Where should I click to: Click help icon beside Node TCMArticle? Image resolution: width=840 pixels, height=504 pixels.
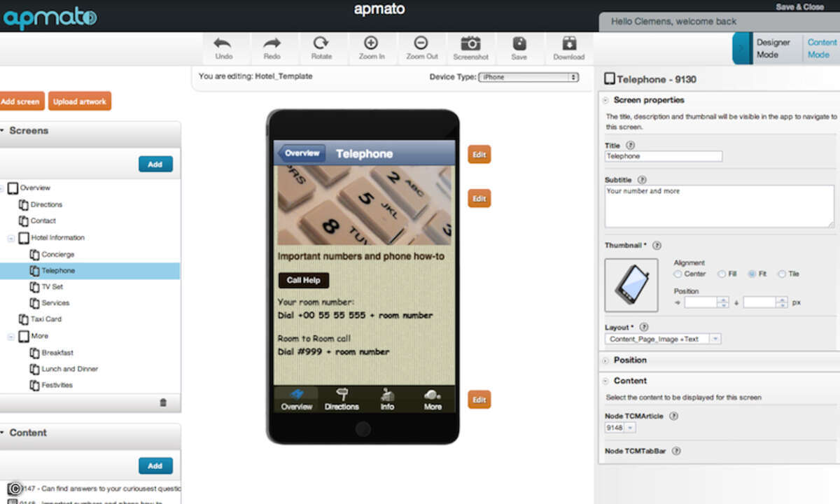[x=673, y=416]
